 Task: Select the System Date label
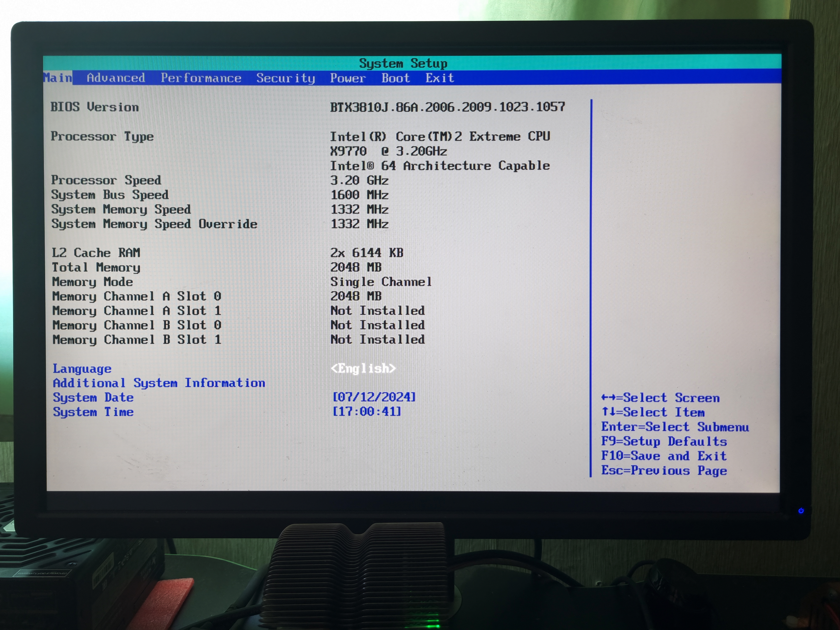coord(93,398)
